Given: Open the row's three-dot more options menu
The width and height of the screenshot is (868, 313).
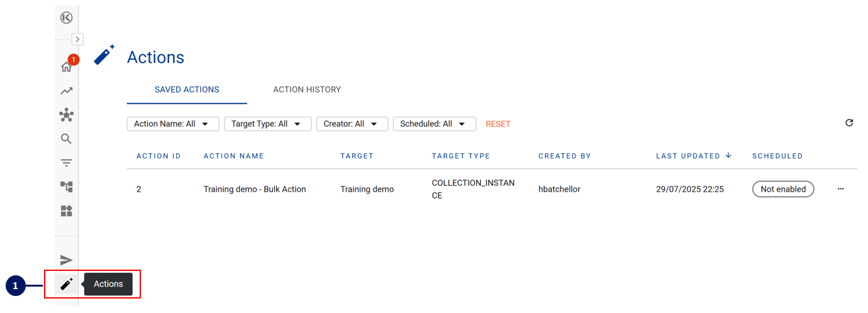Looking at the screenshot, I should (841, 189).
